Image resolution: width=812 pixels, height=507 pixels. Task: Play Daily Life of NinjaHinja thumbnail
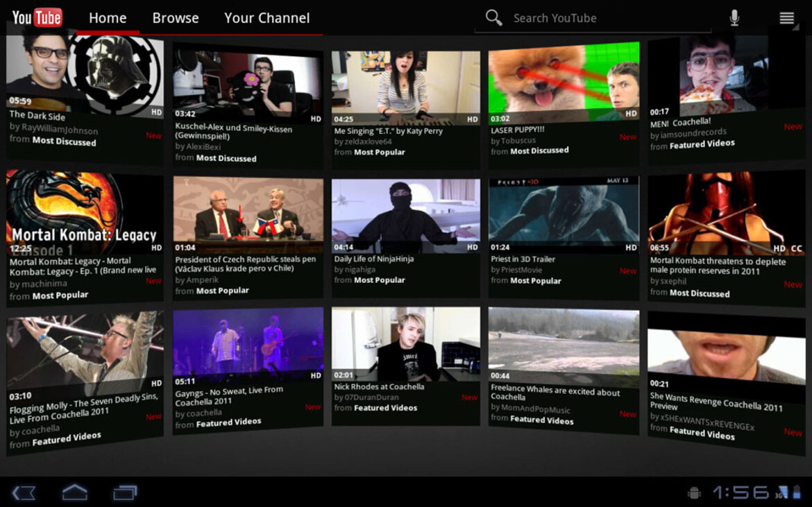(405, 216)
